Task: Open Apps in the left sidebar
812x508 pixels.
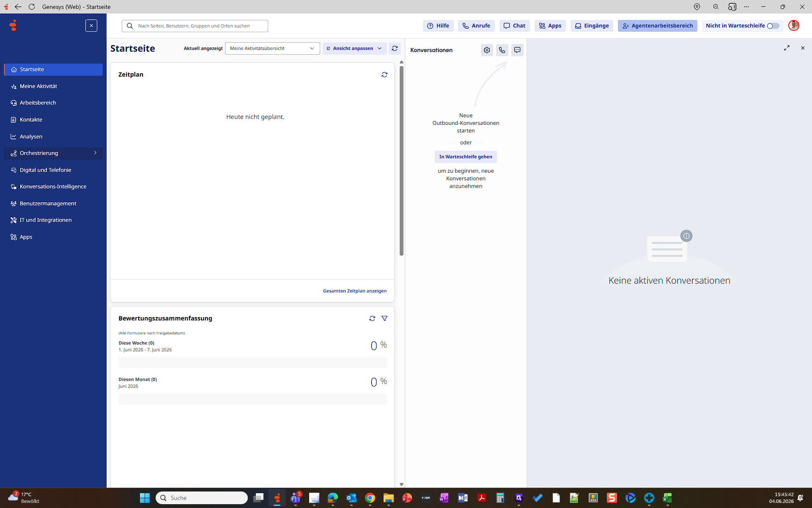Action: point(53,237)
